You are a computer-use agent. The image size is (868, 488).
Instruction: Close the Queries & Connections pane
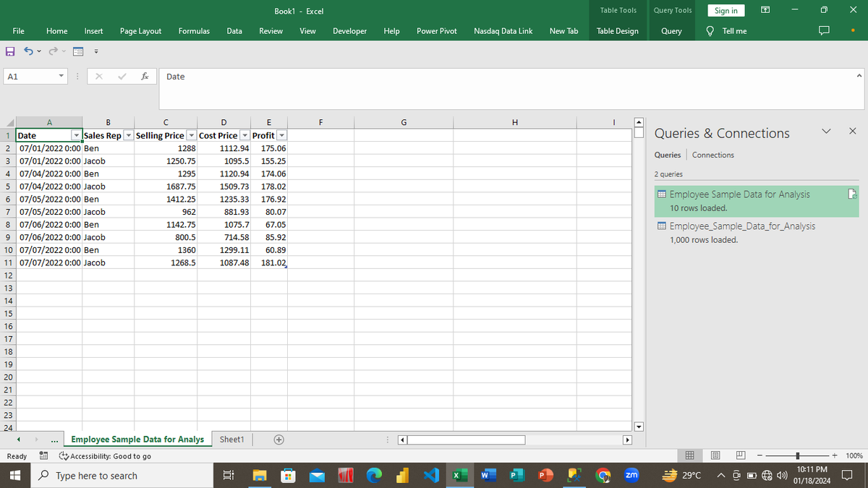point(852,132)
